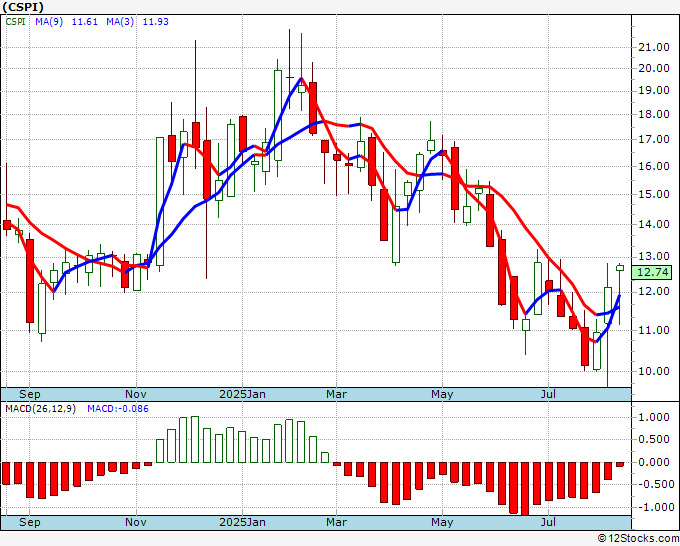Click the Sep label on price chart axis
Image resolution: width=680 pixels, height=546 pixels.
[29, 394]
